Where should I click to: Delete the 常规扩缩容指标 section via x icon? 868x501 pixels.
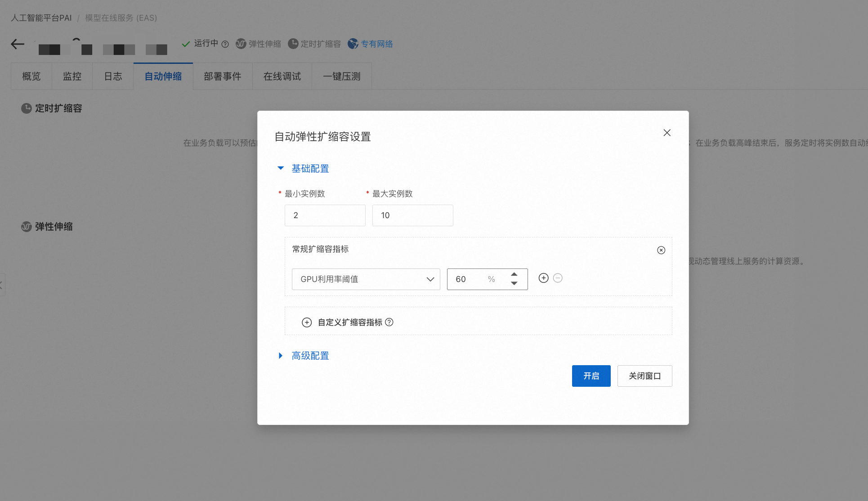tap(661, 250)
